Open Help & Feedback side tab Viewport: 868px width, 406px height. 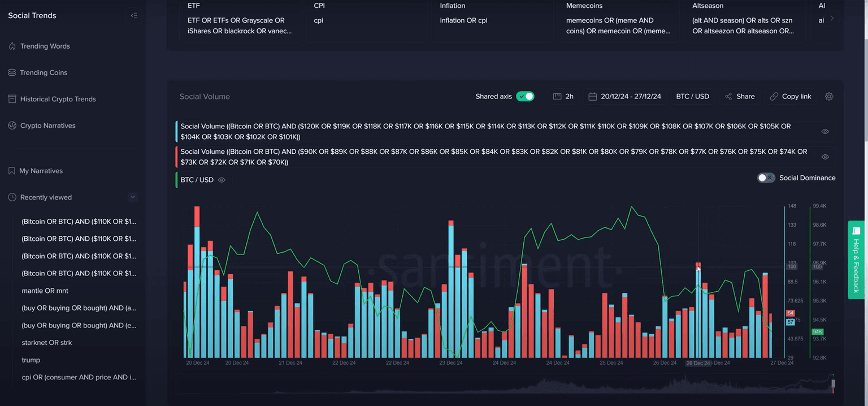tap(856, 260)
